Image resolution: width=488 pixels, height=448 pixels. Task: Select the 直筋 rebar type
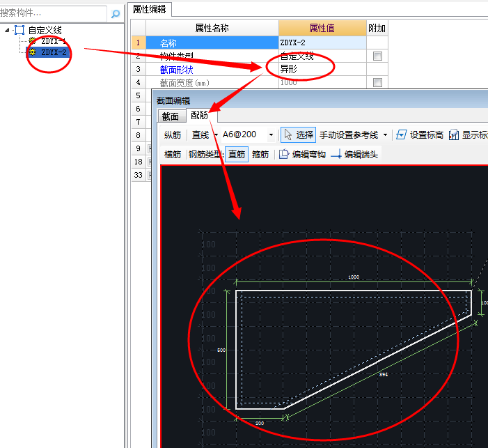coord(237,154)
